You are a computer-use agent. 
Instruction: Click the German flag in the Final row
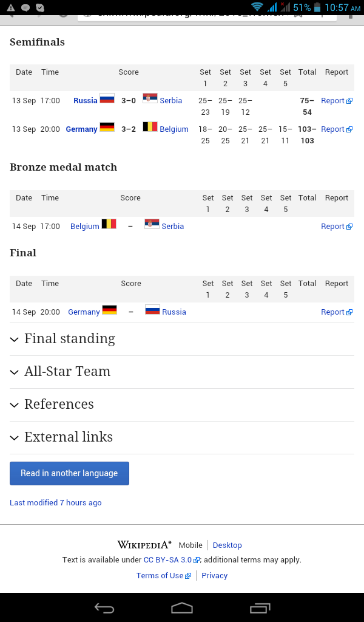pos(109,310)
